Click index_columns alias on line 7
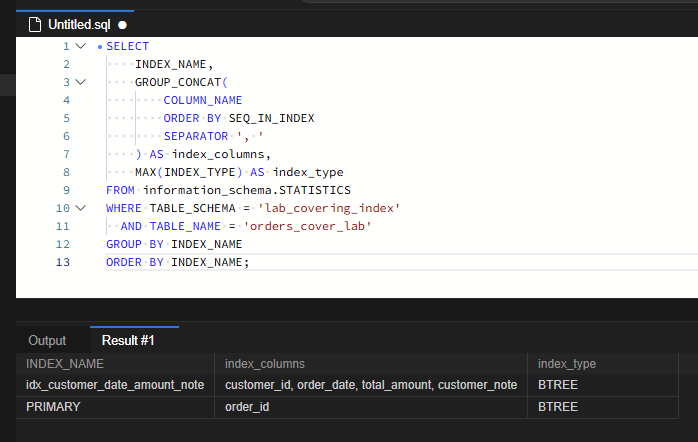698x442 pixels. point(218,154)
